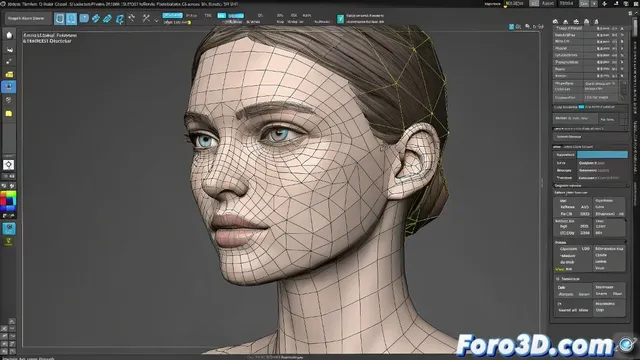Activate the white four-arrow move icon

coord(132,18)
